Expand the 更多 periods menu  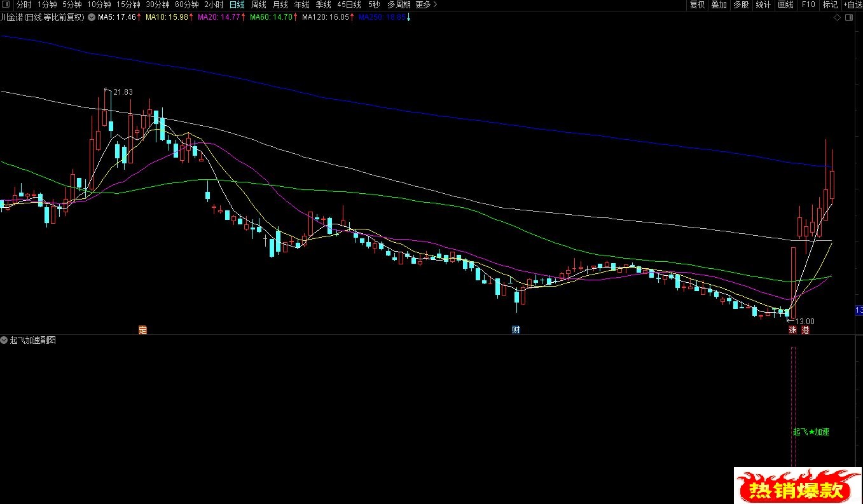tap(426, 4)
